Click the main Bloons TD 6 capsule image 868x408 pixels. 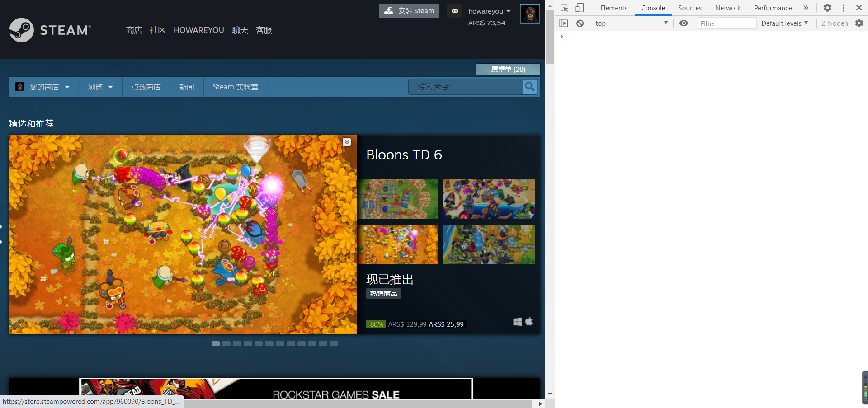click(x=183, y=234)
